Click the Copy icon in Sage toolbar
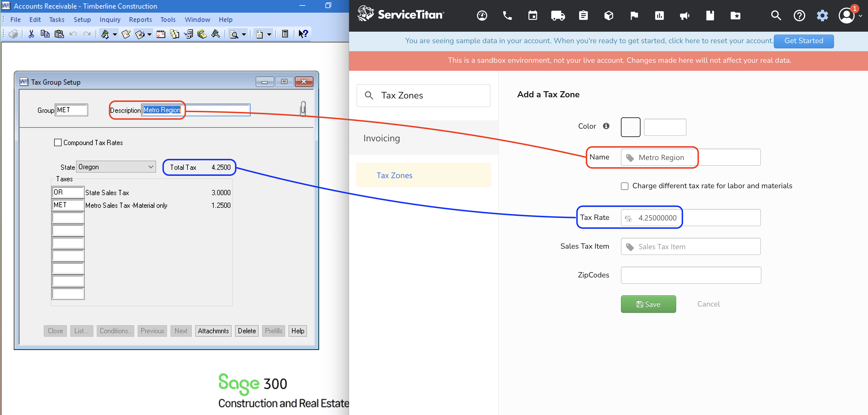 [x=45, y=34]
